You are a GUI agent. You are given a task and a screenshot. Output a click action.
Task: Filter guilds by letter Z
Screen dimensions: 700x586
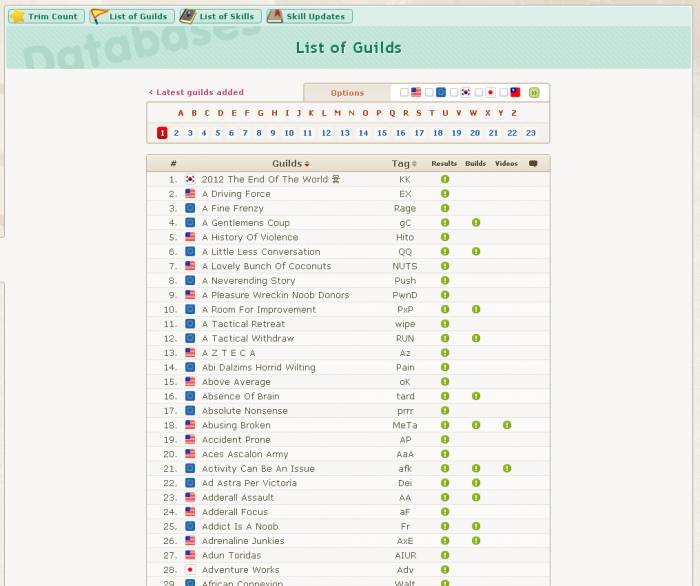[x=514, y=113]
